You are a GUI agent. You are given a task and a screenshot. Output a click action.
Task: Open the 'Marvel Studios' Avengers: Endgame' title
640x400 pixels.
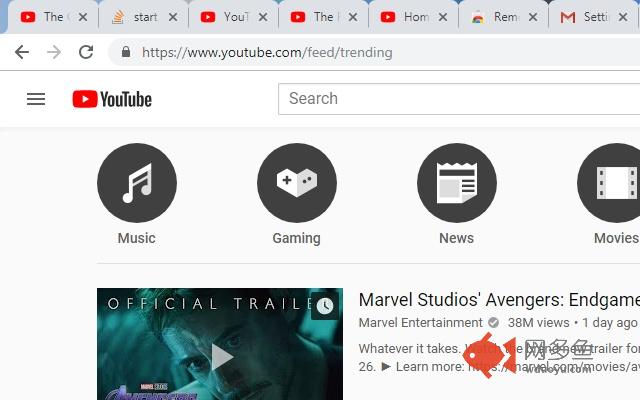coord(499,300)
